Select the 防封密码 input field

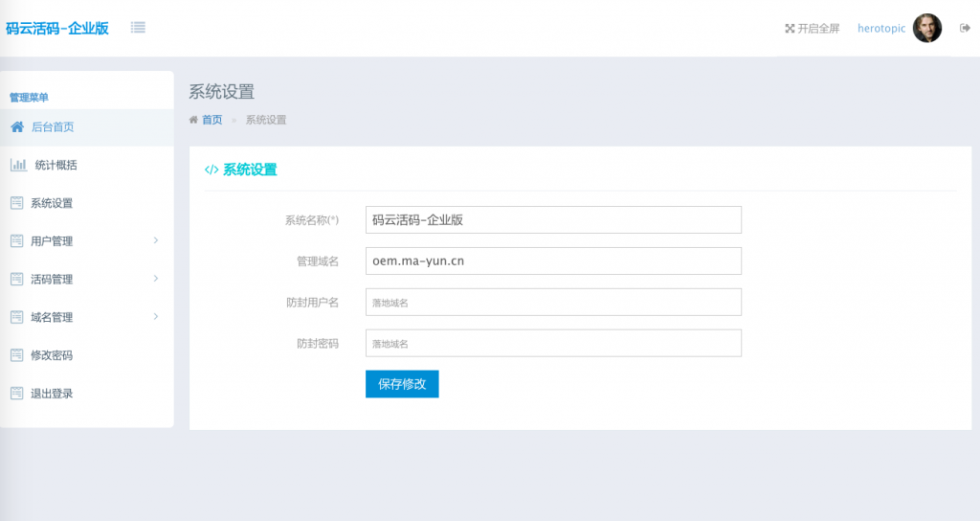pos(553,343)
